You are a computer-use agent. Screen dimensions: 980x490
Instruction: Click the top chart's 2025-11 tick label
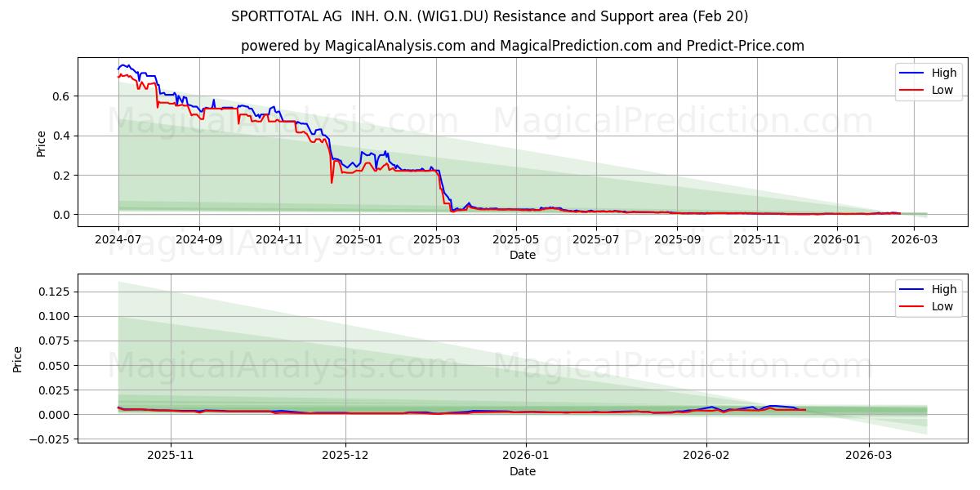[x=758, y=239]
